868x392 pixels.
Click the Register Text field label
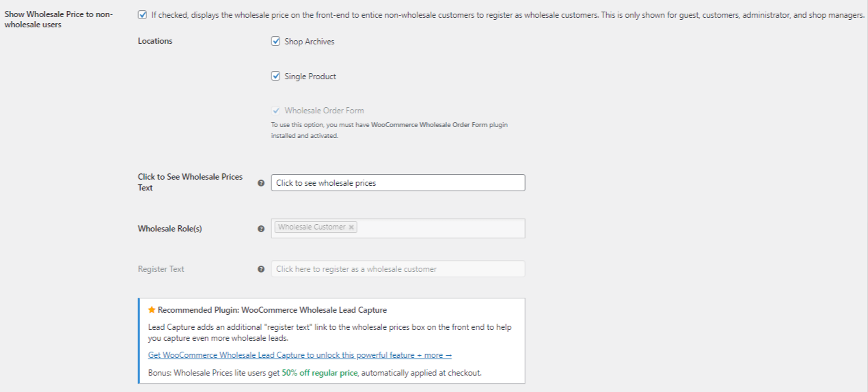(x=161, y=269)
